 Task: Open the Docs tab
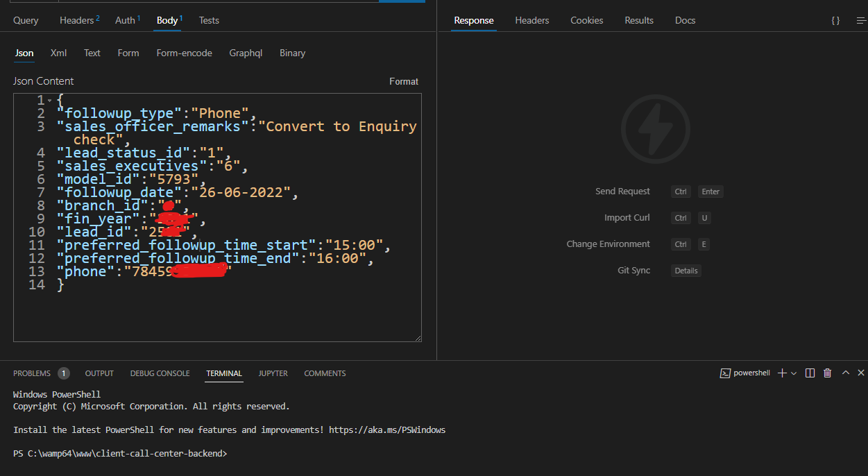pos(685,20)
